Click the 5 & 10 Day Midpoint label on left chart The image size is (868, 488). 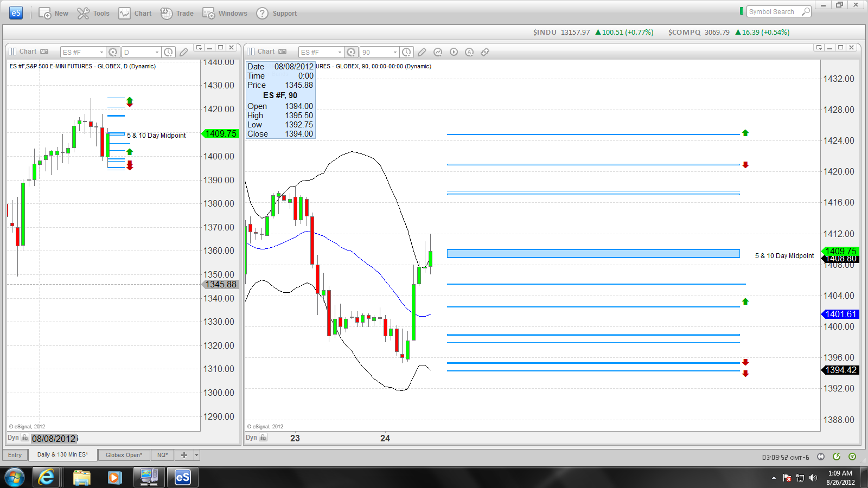[156, 136]
